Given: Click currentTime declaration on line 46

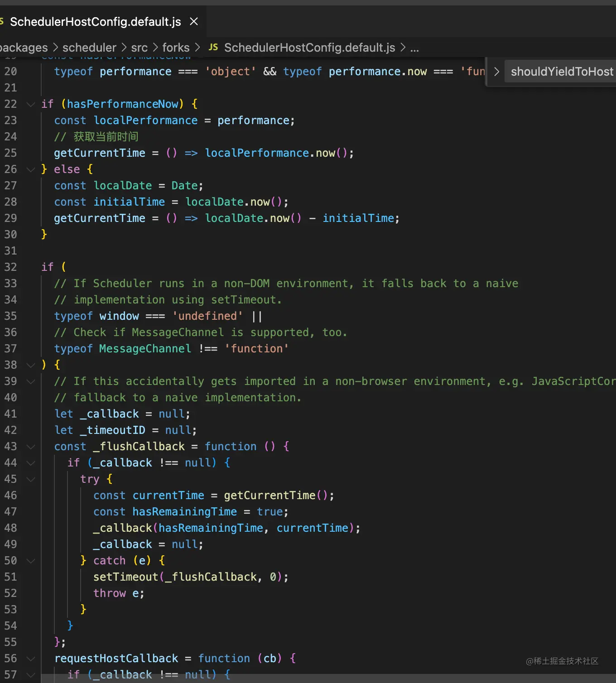Looking at the screenshot, I should pyautogui.click(x=168, y=495).
